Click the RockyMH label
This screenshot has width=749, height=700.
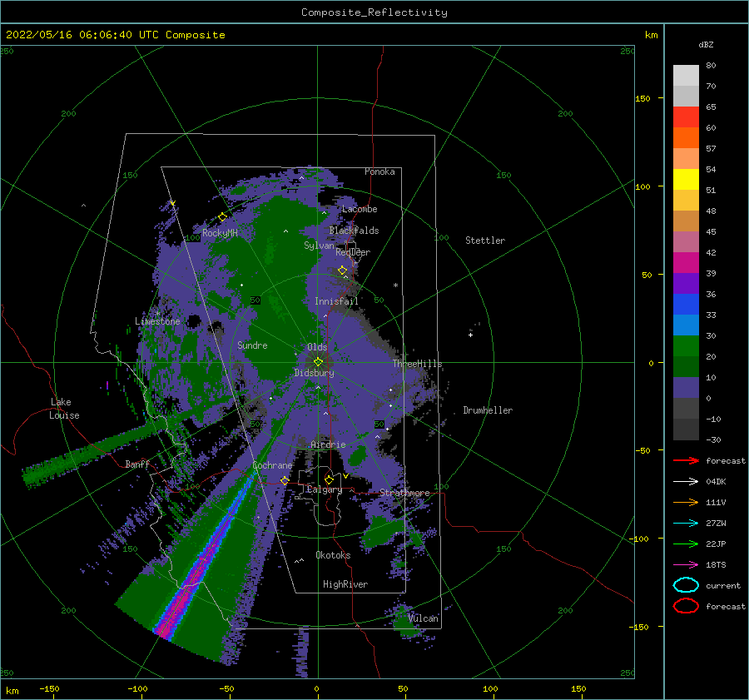point(220,233)
